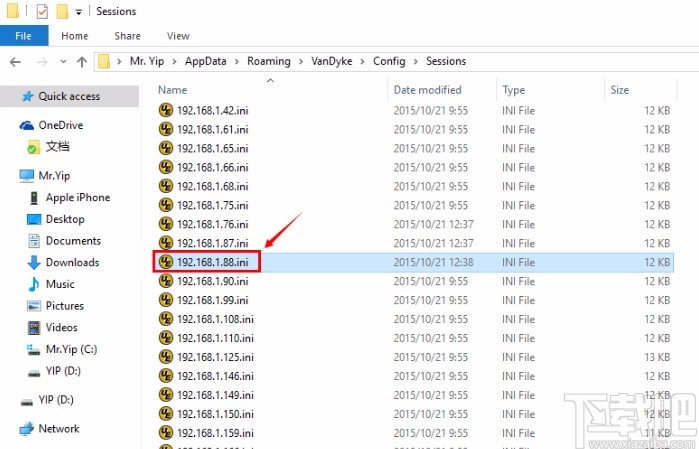The image size is (699, 449).
Task: Switch to the View ribbon tab
Action: (x=178, y=36)
